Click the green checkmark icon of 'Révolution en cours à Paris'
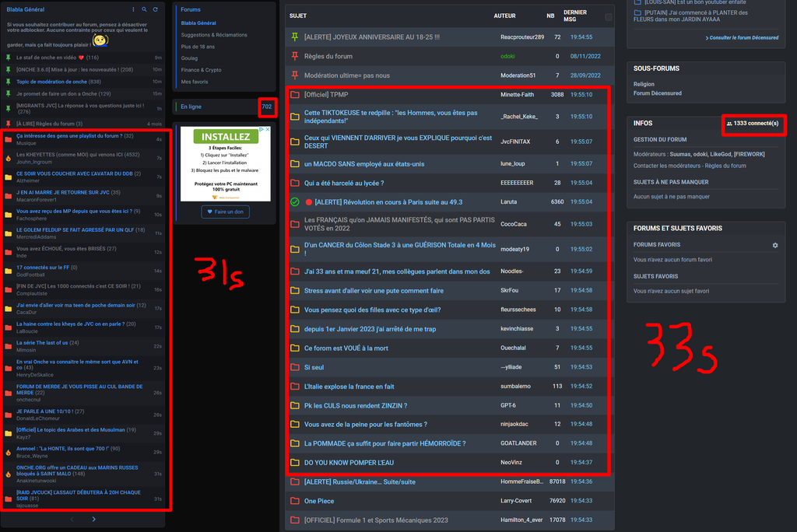Screen dimensions: 797x532 (x=295, y=201)
